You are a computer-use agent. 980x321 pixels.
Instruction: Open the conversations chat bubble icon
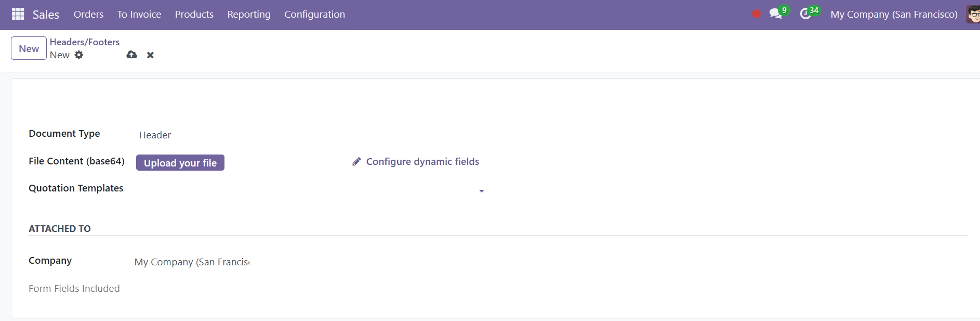(x=776, y=14)
